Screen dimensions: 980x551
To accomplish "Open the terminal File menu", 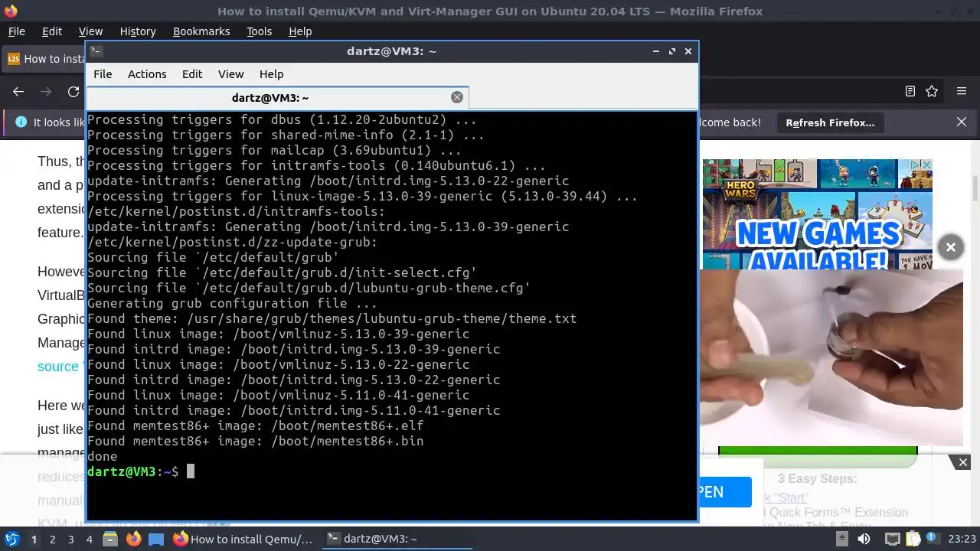I will [103, 74].
